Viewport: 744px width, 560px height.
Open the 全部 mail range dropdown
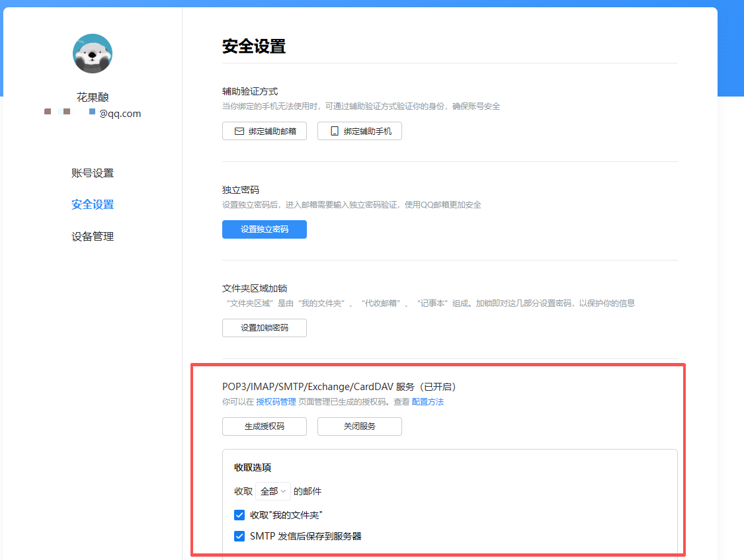[272, 491]
